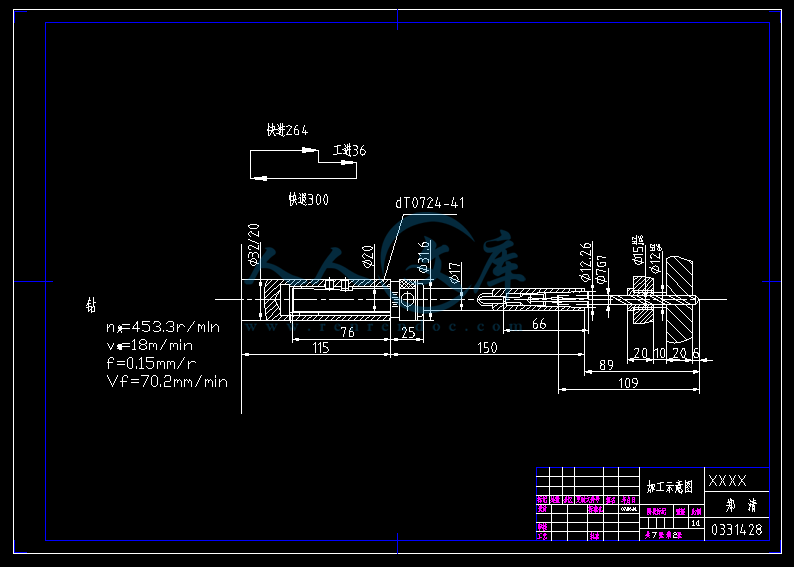
Task: Click the 快退300 fast-return label
Action: [308, 199]
